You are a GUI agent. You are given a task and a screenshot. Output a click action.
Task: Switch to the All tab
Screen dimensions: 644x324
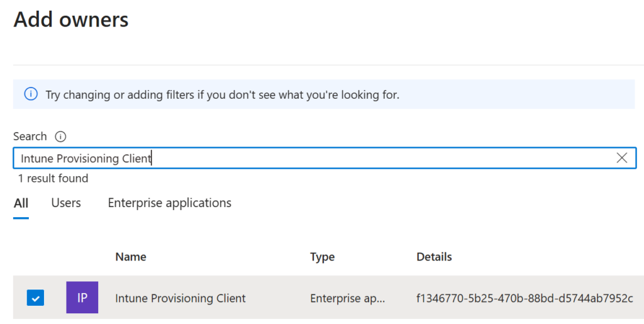21,203
